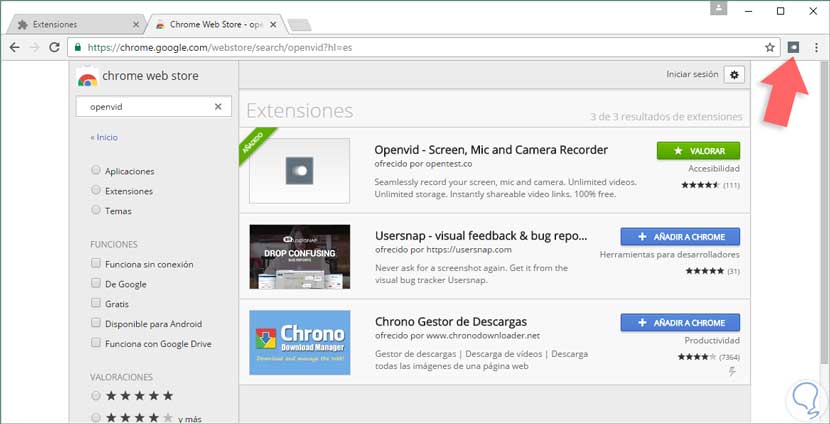Open Openvid - Screen, Mic and Camera Recorder title
Screen dimensions: 830x424
click(x=491, y=150)
